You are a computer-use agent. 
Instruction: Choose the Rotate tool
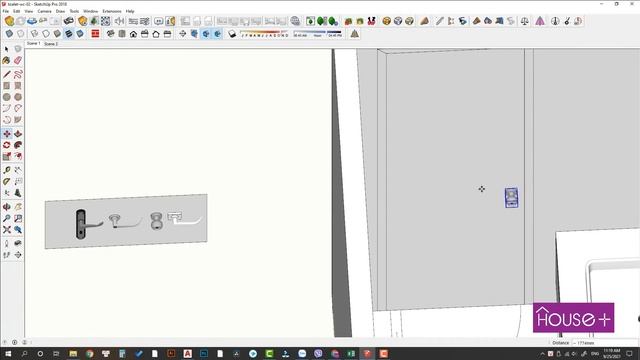click(x=7, y=145)
